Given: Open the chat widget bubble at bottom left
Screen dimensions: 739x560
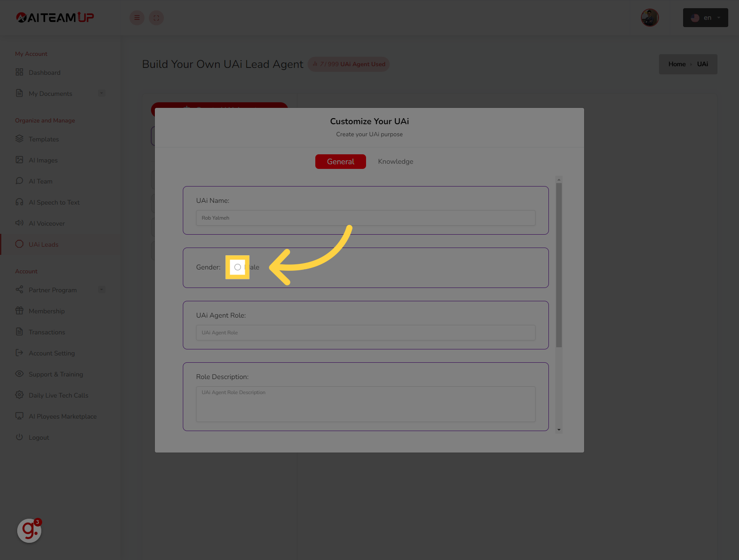Looking at the screenshot, I should [29, 531].
